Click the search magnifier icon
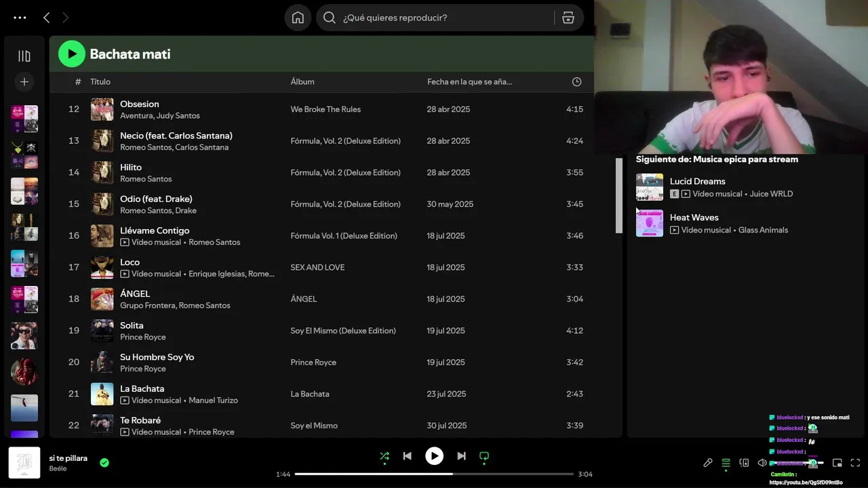Viewport: 868px width, 488px height. [330, 18]
